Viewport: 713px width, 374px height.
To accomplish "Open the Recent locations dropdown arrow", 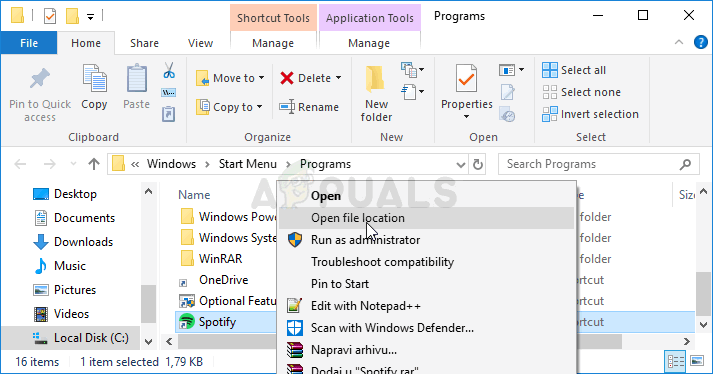I will tap(73, 164).
